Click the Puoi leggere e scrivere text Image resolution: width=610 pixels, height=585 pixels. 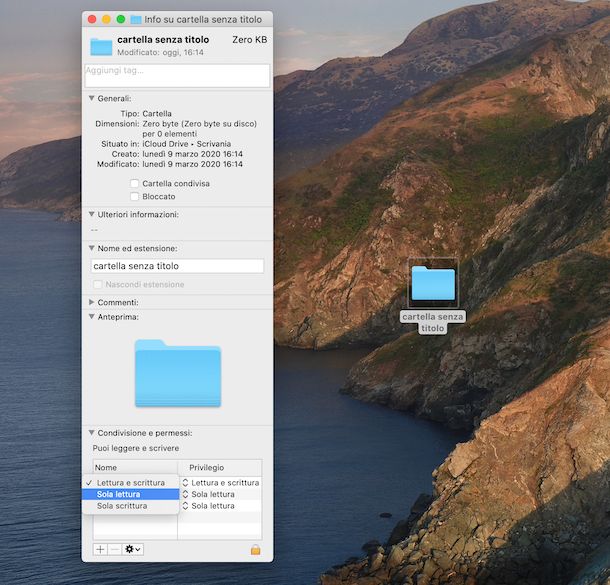136,448
